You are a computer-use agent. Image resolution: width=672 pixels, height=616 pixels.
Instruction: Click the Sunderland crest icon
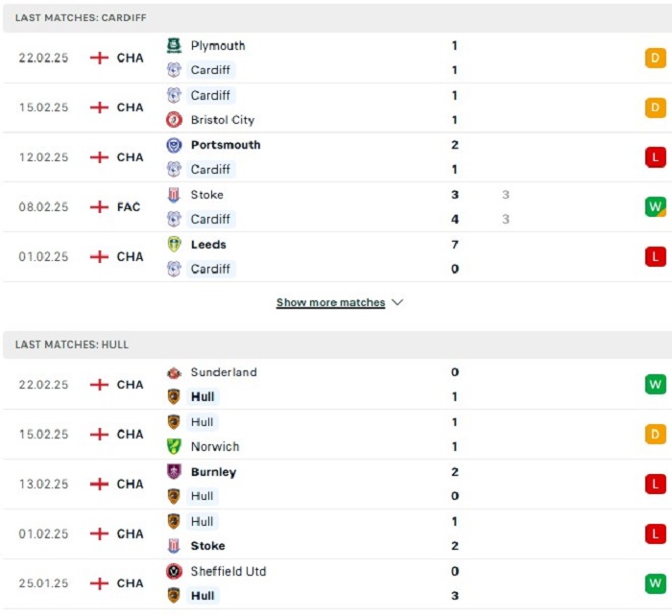pyautogui.click(x=174, y=372)
